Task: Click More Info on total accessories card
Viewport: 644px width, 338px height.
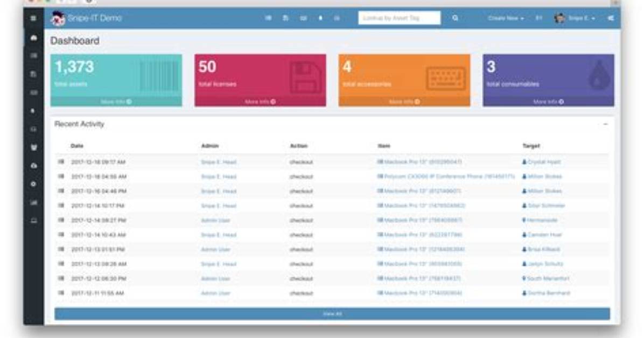Action: click(404, 101)
